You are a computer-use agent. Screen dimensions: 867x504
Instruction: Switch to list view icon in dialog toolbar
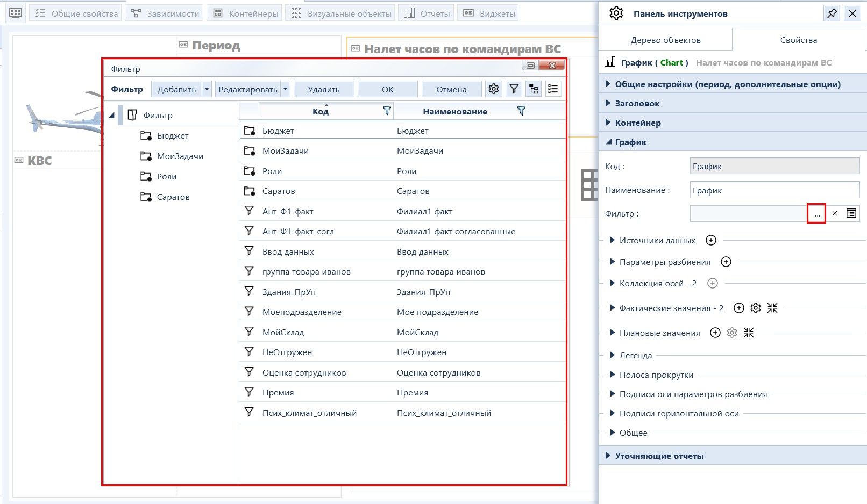[553, 89]
